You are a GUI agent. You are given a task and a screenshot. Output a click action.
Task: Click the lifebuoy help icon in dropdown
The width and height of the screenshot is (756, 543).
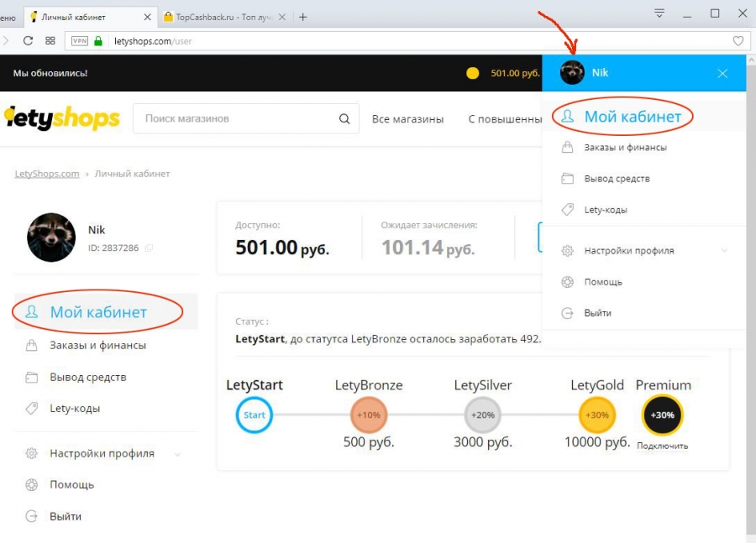coord(568,282)
